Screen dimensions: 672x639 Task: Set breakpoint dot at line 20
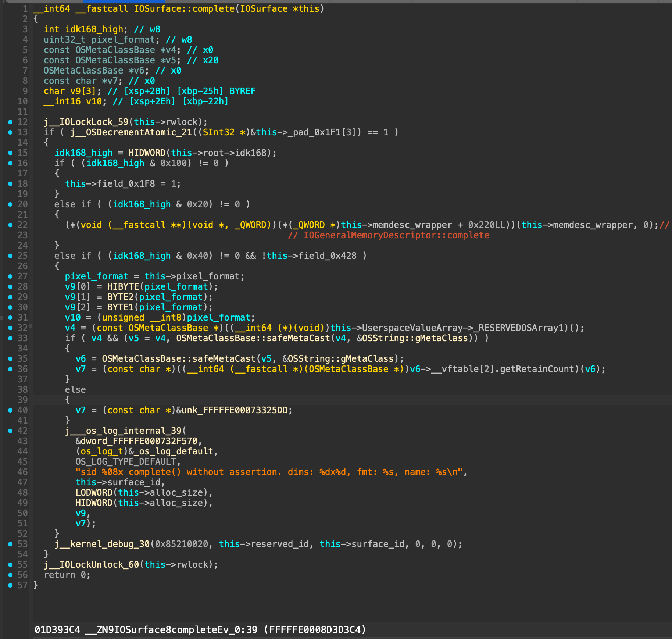tap(10, 204)
